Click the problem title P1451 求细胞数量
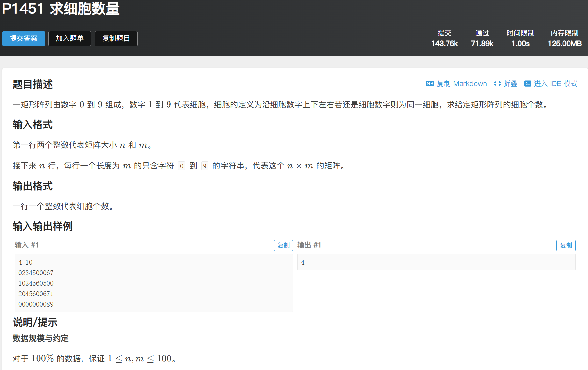 pyautogui.click(x=61, y=8)
